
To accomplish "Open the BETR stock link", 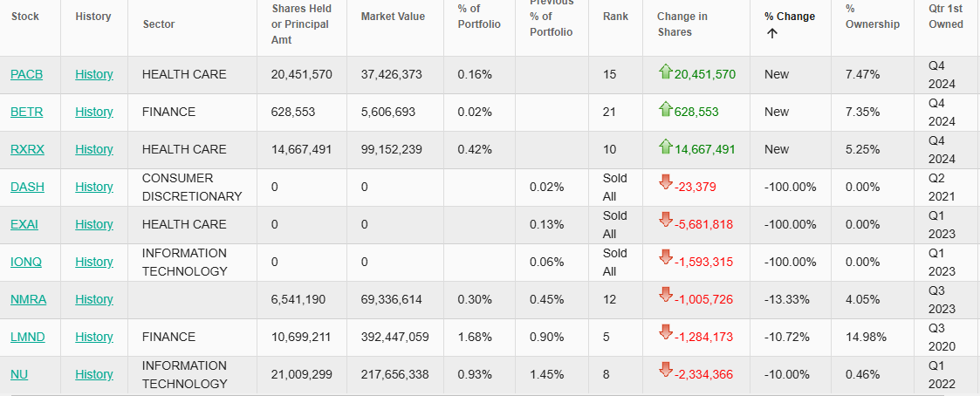I will click(27, 112).
